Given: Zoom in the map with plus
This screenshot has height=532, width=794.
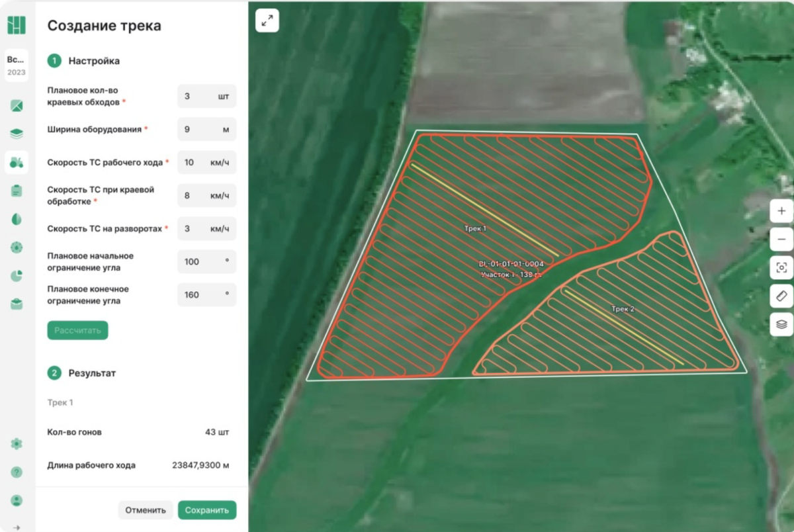Looking at the screenshot, I should click(781, 211).
